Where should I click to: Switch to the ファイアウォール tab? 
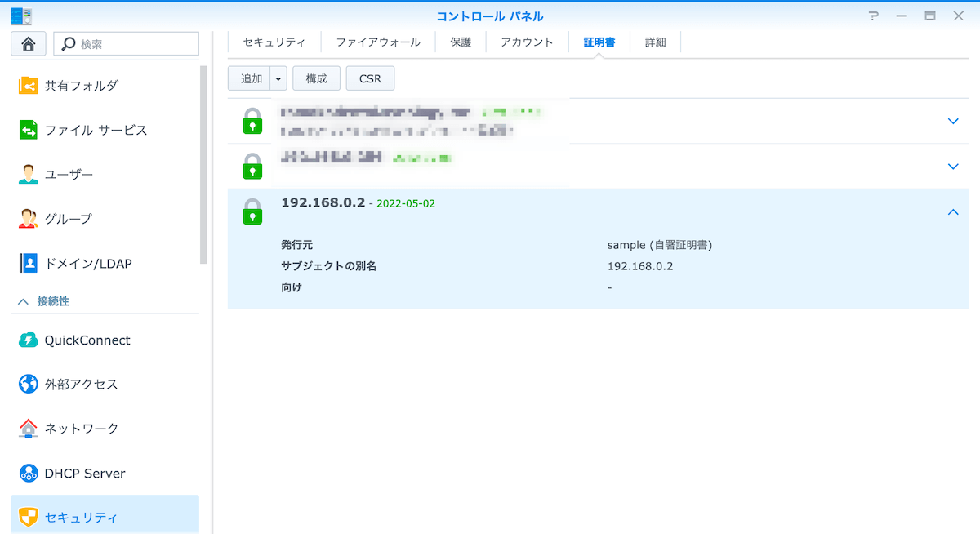(378, 42)
